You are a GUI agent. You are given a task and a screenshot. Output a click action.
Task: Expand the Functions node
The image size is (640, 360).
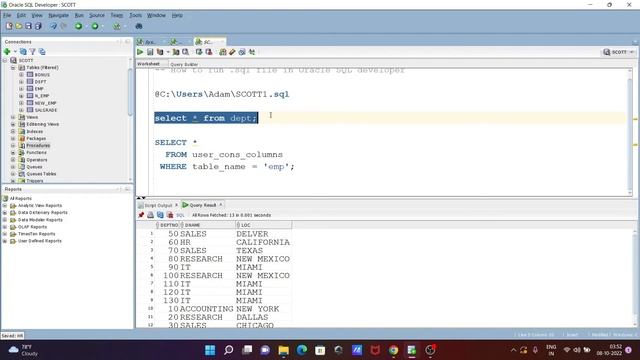coord(13,153)
